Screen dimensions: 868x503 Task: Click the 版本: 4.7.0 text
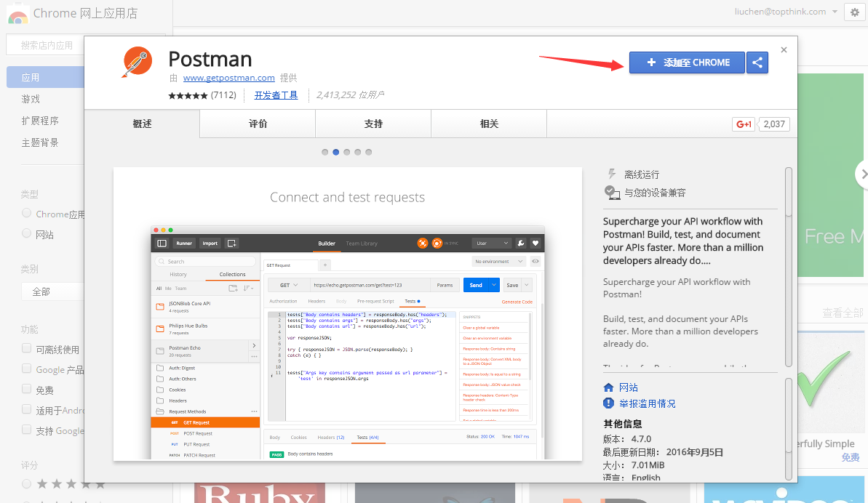(x=627, y=439)
